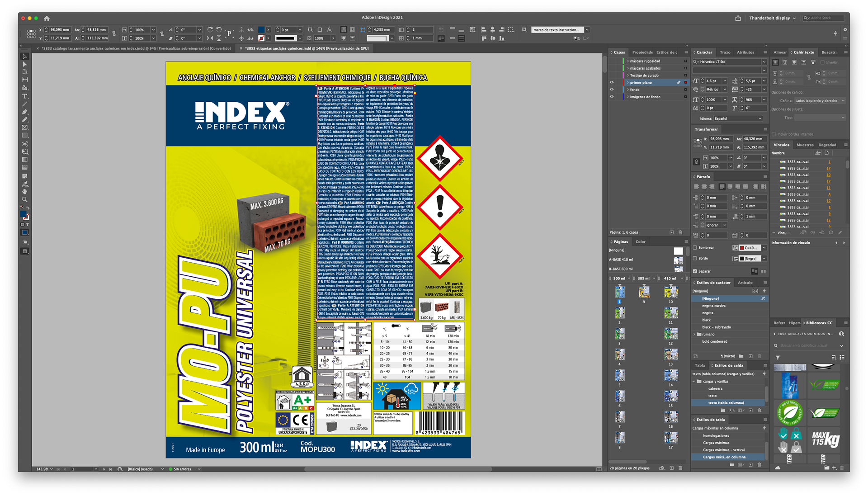Select the Direct Selection tool
This screenshot has height=496, width=868.
(x=25, y=64)
